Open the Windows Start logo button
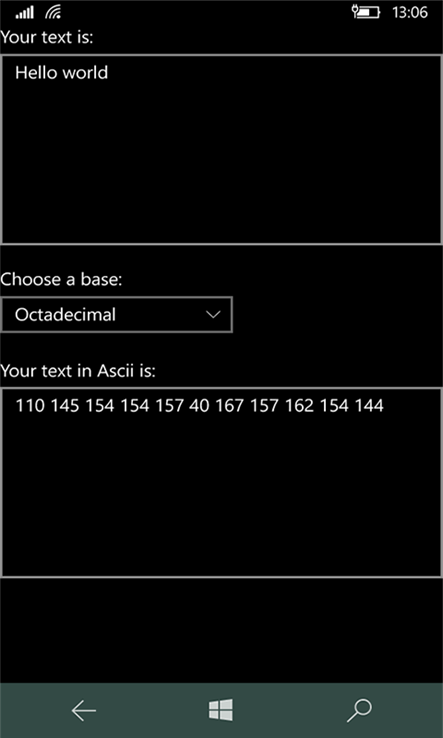Image resolution: width=443 pixels, height=738 pixels. point(221,710)
